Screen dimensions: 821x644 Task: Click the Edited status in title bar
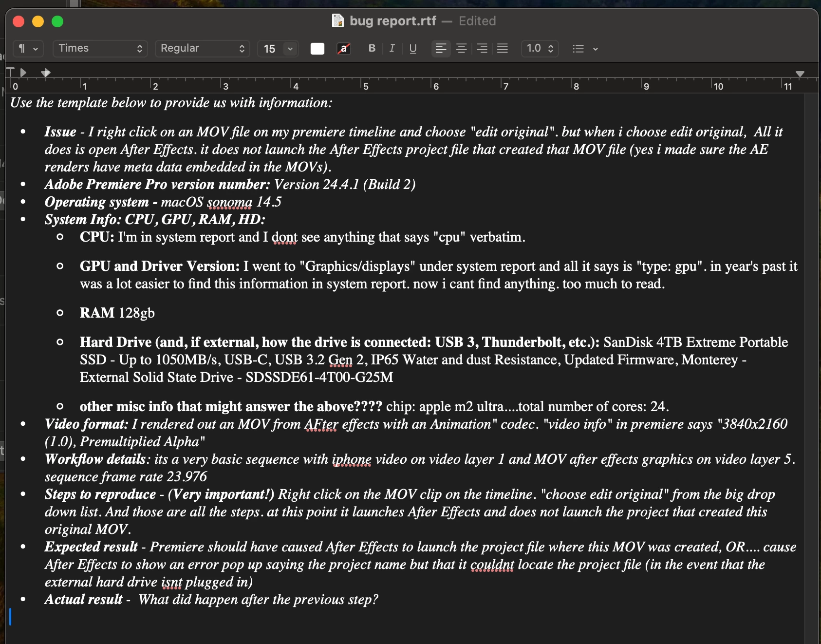click(477, 21)
